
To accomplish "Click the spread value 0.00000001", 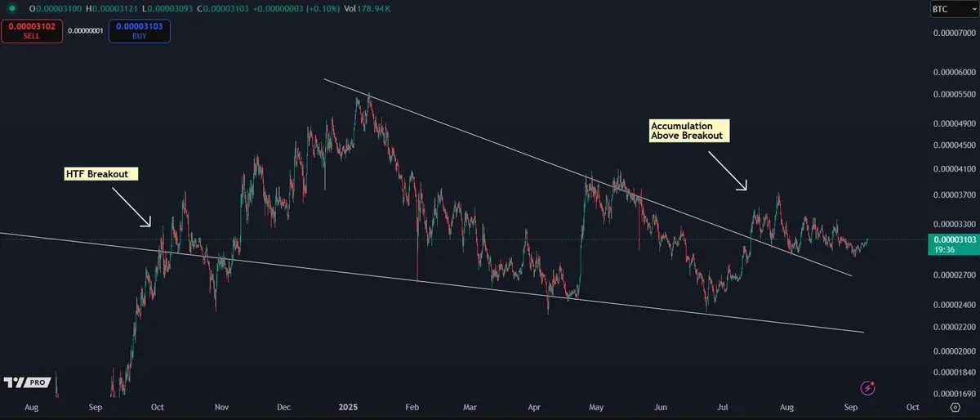I will pos(86,31).
